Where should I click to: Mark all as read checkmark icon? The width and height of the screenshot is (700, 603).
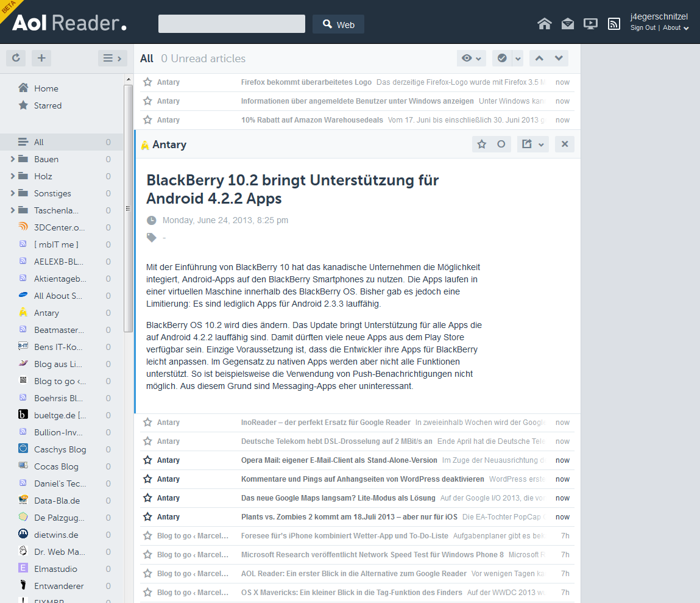click(502, 58)
